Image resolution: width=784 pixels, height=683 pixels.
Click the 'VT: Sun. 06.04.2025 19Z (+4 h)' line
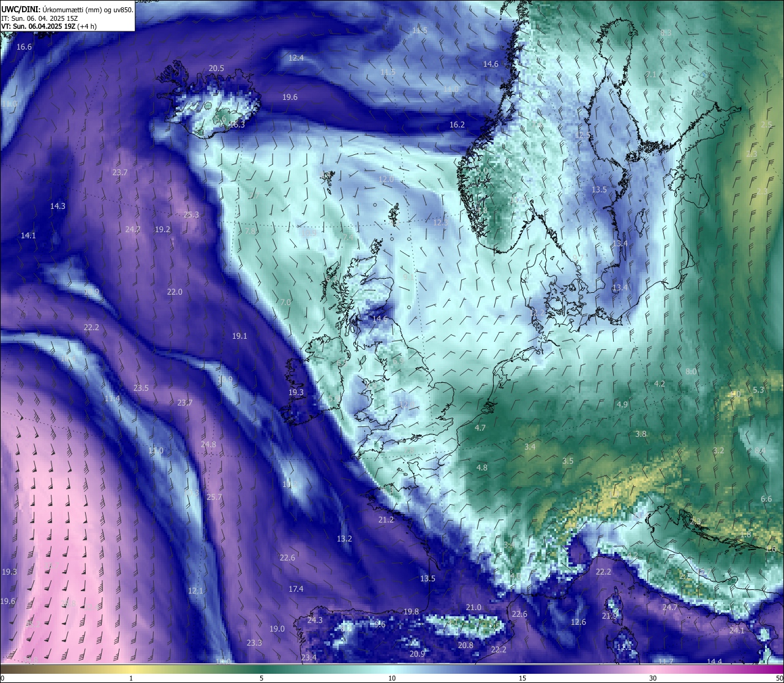(x=49, y=26)
